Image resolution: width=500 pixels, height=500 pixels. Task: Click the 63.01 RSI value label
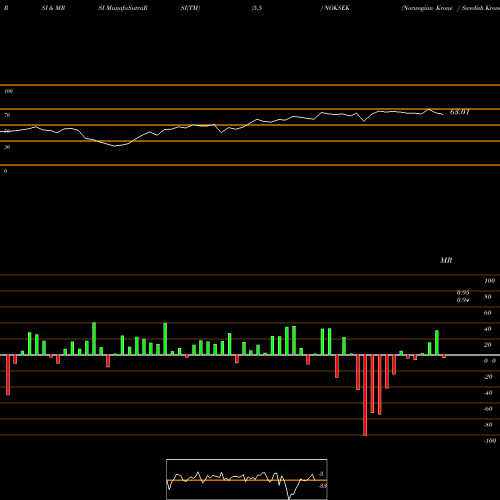[x=459, y=112]
